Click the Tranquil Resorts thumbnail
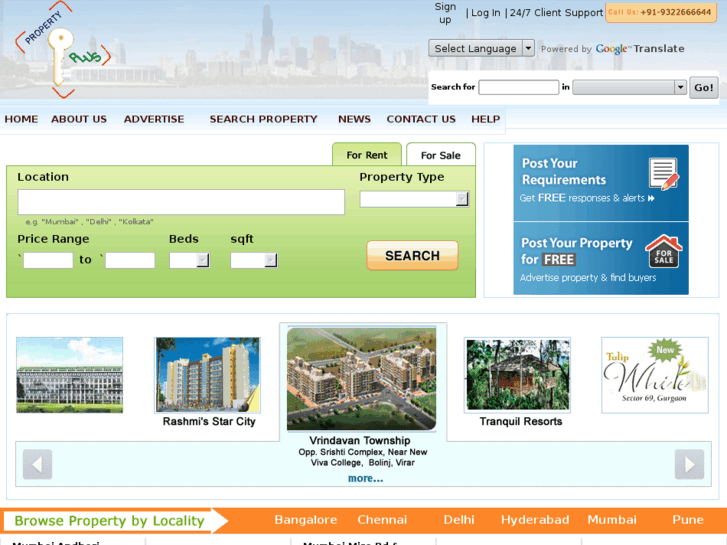This screenshot has height=545, width=727. (517, 375)
